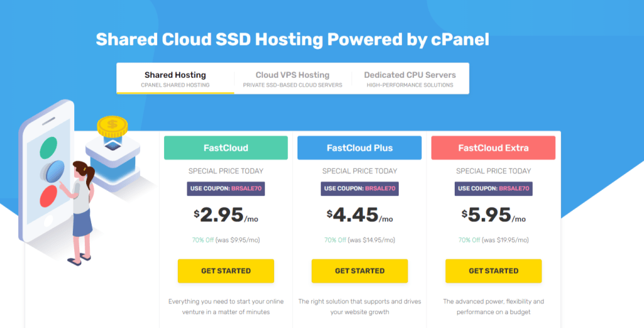Image resolution: width=644 pixels, height=328 pixels.
Task: Click the blue FastCloud Plus plan header
Action: tap(359, 148)
